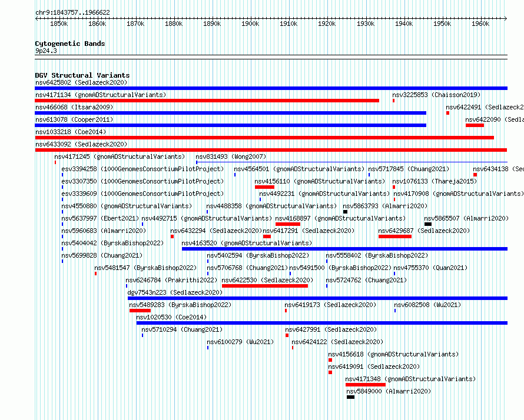Click blue bar under nsv4163520
Viewport: 524px width, 420px height.
[x=344, y=249]
